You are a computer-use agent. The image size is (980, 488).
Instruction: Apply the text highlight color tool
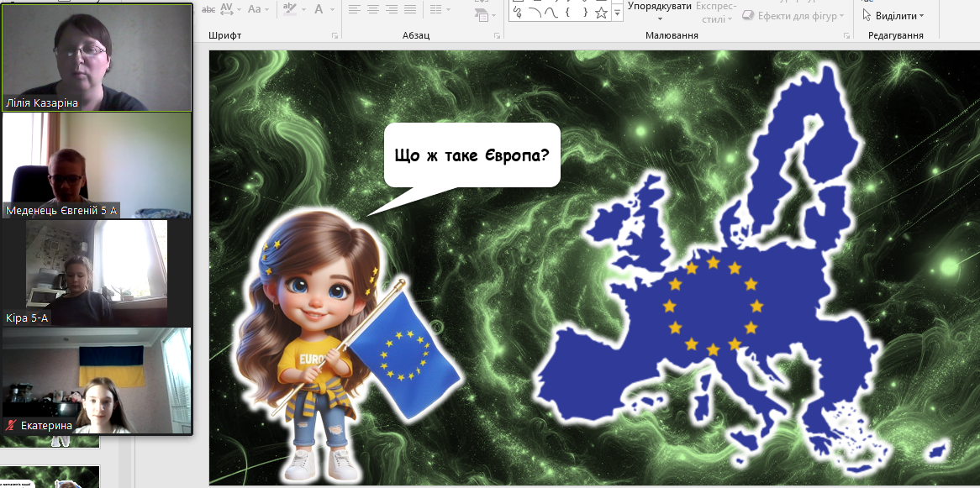coord(289,8)
